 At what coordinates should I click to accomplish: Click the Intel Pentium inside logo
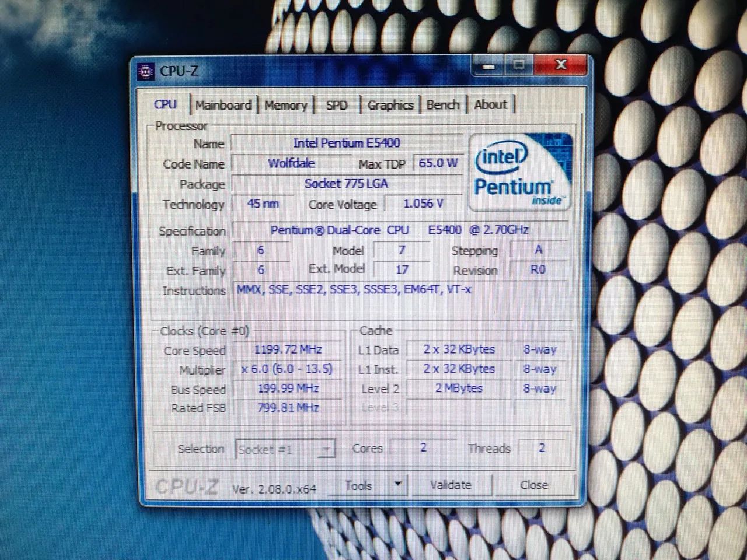pos(521,172)
